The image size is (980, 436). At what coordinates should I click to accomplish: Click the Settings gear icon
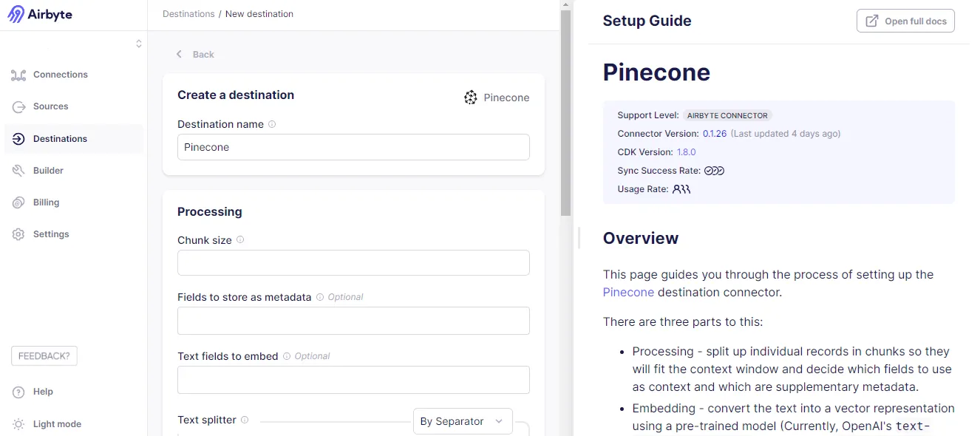18,234
